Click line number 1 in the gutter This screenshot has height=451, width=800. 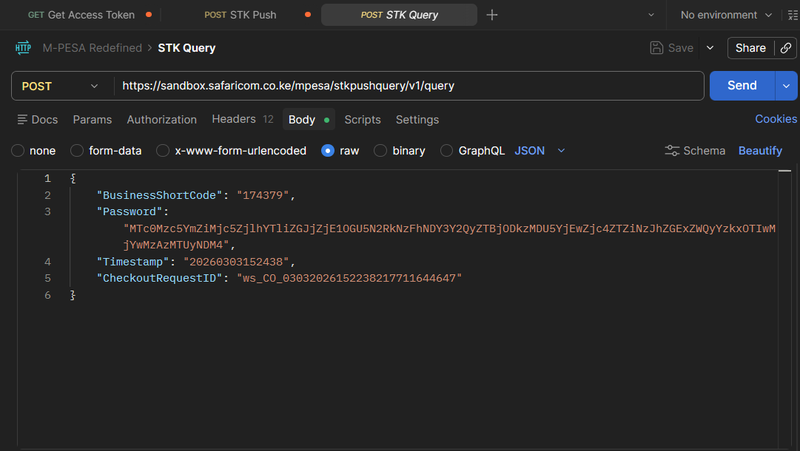click(47, 179)
